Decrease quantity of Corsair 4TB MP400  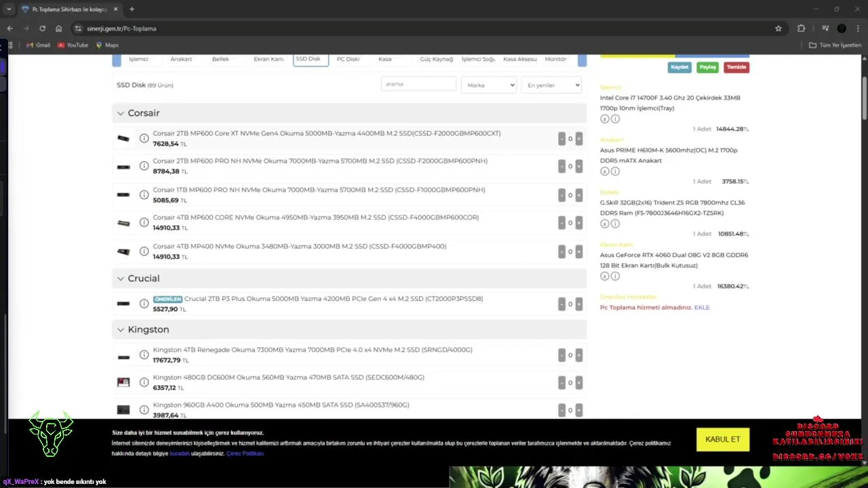(561, 251)
